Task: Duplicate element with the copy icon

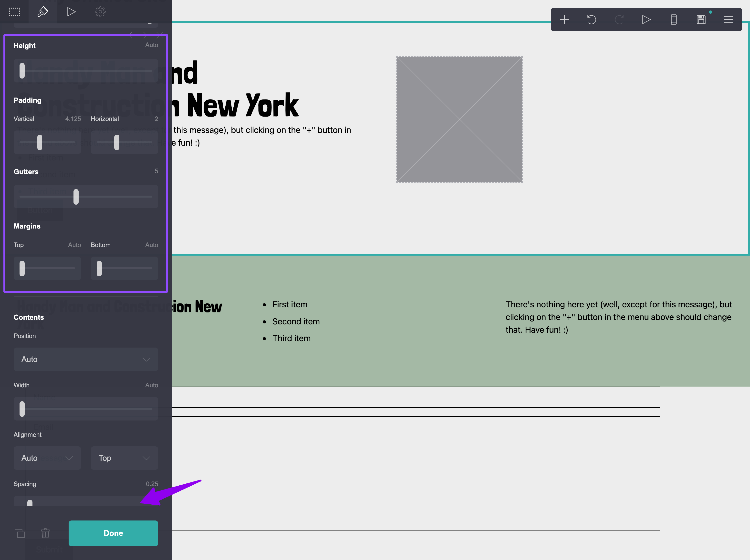Action: pyautogui.click(x=20, y=533)
